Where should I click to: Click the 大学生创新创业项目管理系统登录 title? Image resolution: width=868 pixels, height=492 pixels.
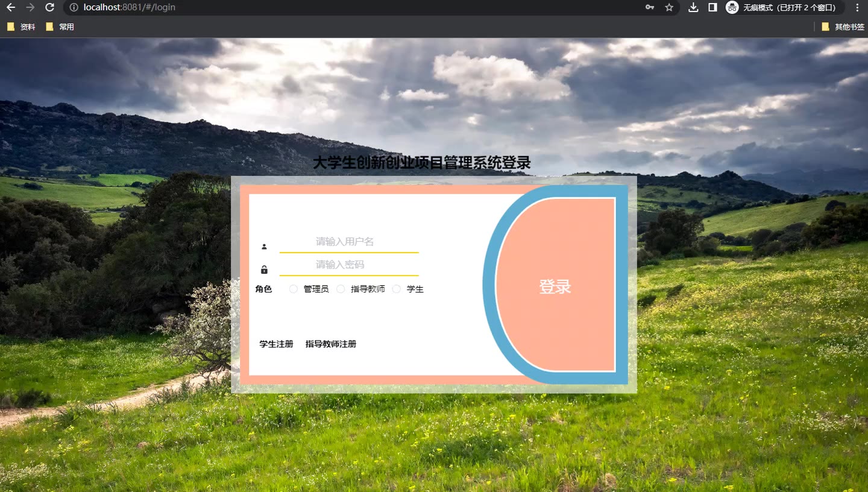pyautogui.click(x=422, y=163)
